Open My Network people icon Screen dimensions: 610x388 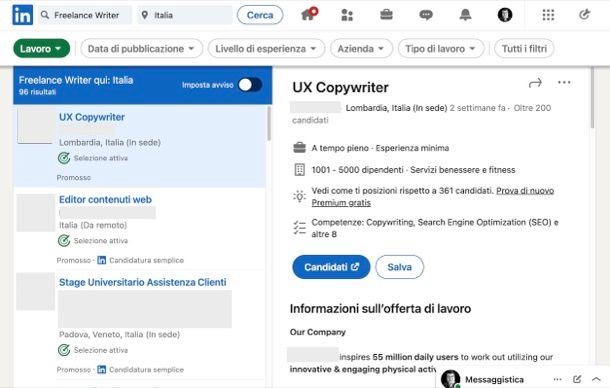tap(347, 15)
